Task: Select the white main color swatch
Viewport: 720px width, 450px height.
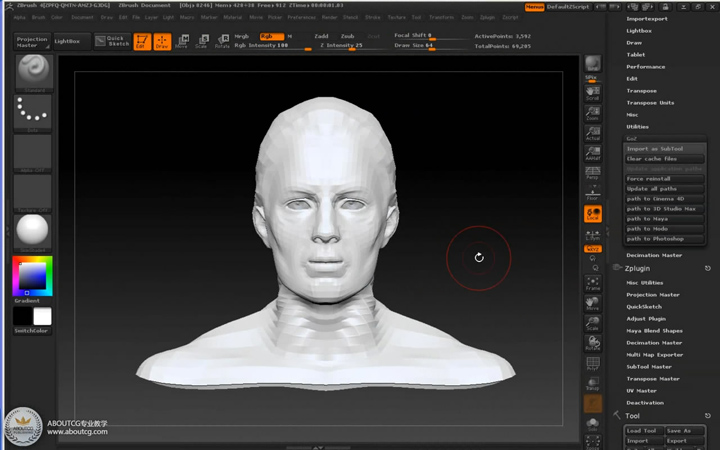Action: click(x=42, y=316)
